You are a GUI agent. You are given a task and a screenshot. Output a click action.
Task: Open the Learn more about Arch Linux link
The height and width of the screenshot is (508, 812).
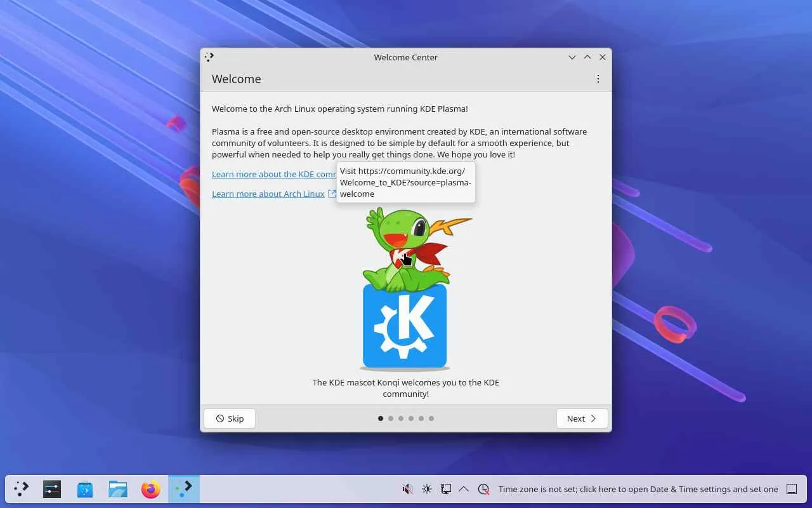pyautogui.click(x=268, y=194)
